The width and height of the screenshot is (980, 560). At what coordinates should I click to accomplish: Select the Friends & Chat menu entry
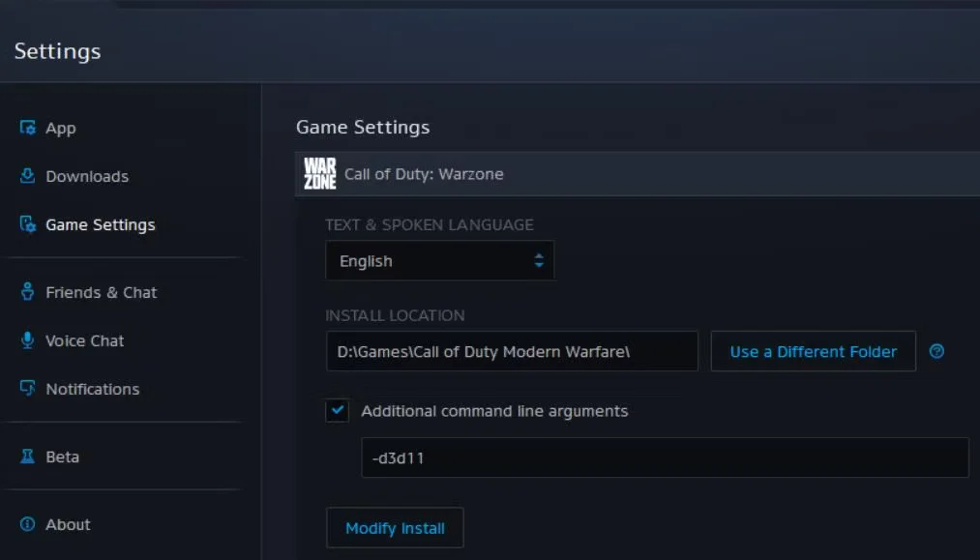100,292
